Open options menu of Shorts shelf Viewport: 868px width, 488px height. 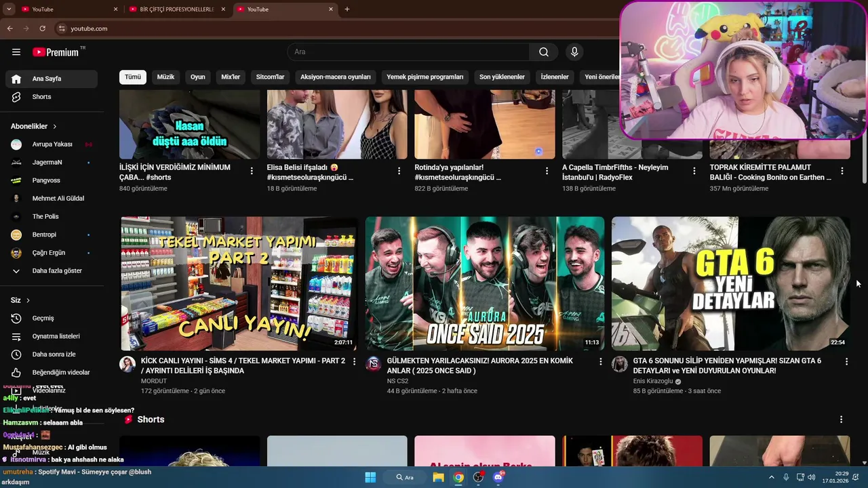coord(841,420)
